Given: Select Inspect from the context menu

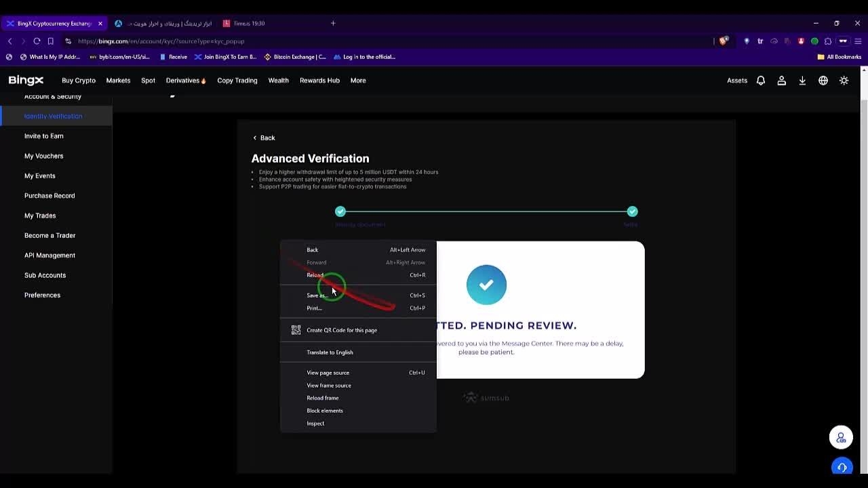Looking at the screenshot, I should [315, 424].
